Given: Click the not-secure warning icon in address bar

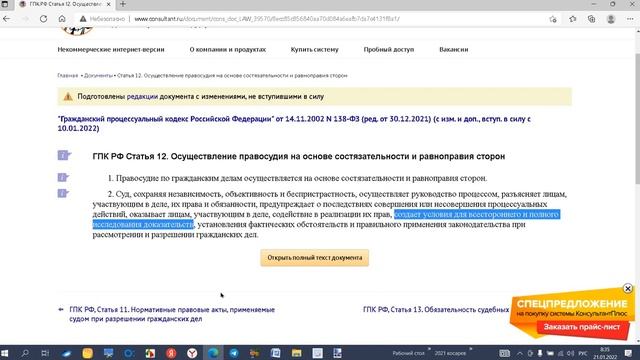Looking at the screenshot, I should [x=83, y=19].
